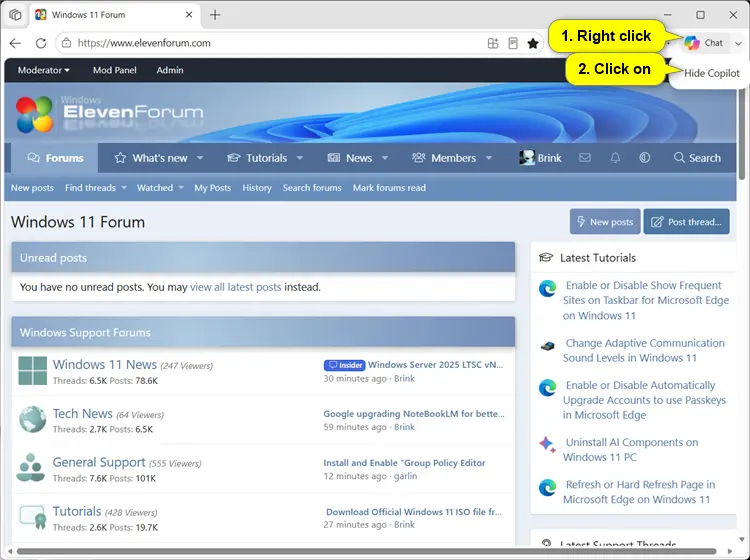Open the Members navigation tab
This screenshot has width=750, height=560.
tap(444, 158)
